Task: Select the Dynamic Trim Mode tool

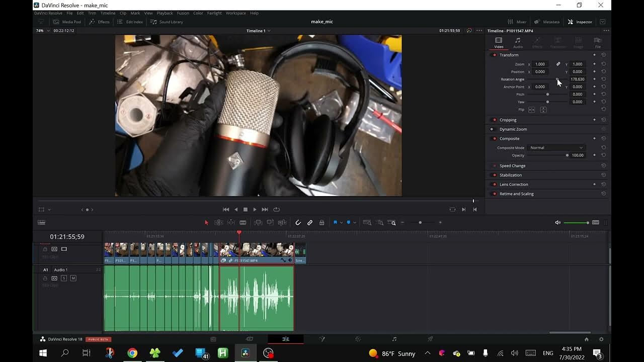Action: [x=231, y=222]
